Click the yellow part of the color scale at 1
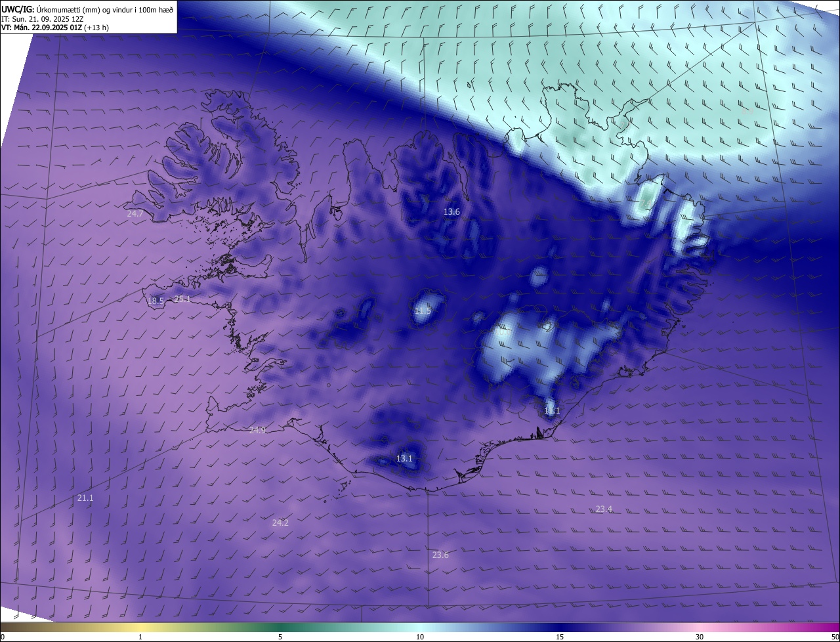 click(140, 628)
